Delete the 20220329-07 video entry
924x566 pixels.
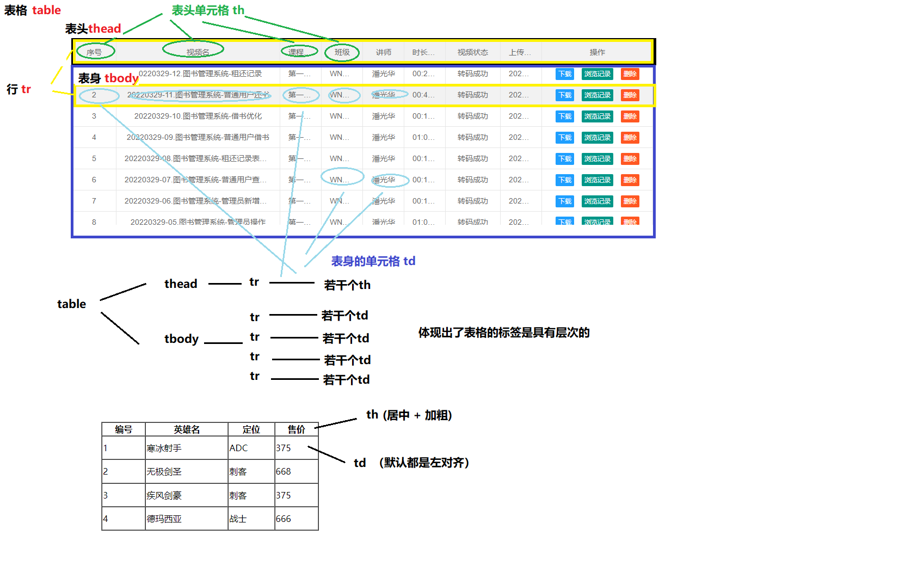[630, 180]
